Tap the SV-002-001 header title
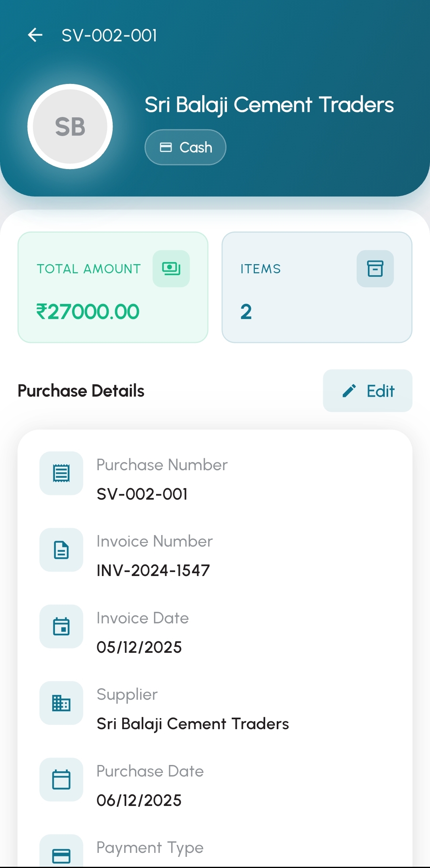The image size is (430, 868). click(109, 35)
